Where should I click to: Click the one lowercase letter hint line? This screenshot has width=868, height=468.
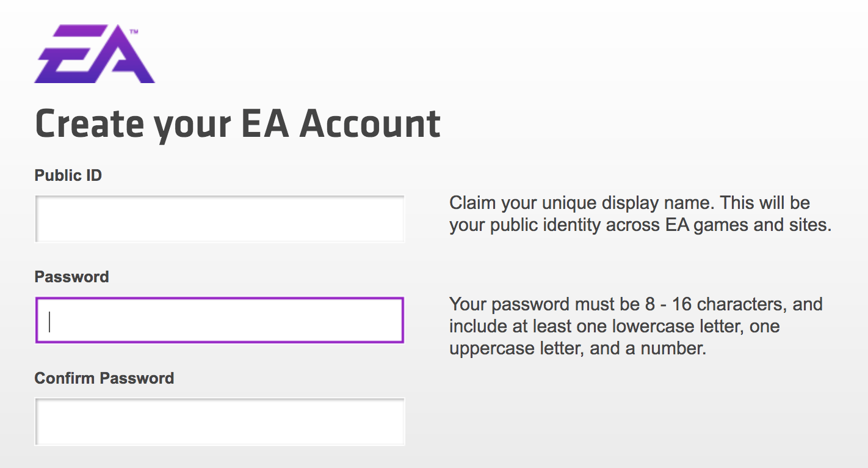coord(614,326)
